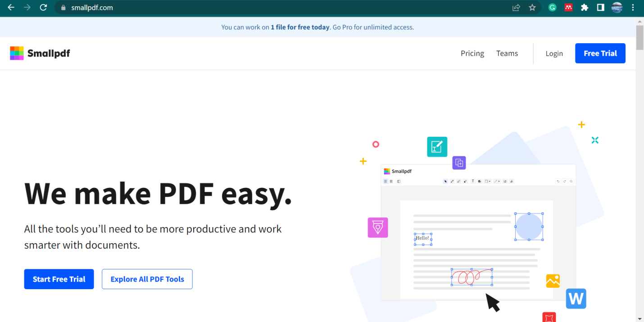Go back to the previous page
The image size is (644, 322).
[11, 8]
